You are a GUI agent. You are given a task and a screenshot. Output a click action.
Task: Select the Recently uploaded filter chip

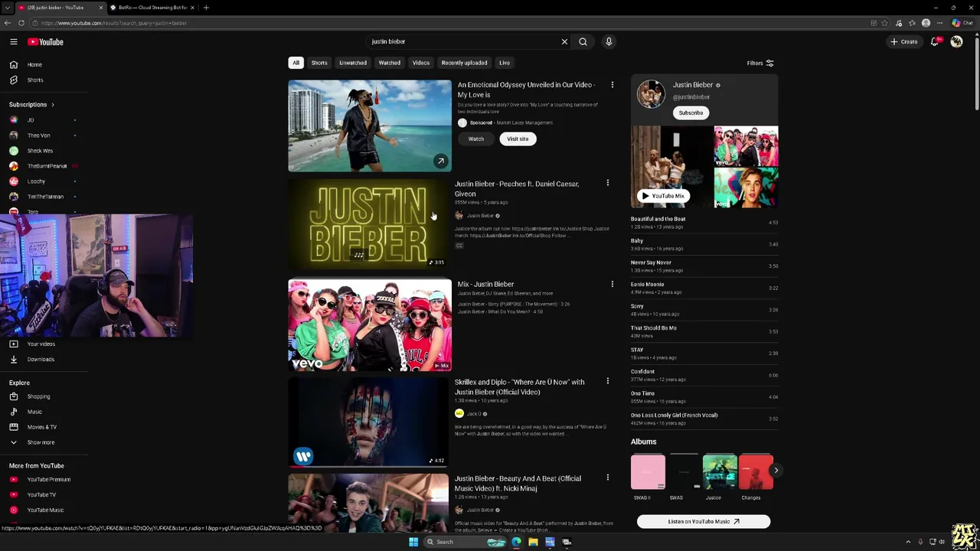[x=464, y=63]
